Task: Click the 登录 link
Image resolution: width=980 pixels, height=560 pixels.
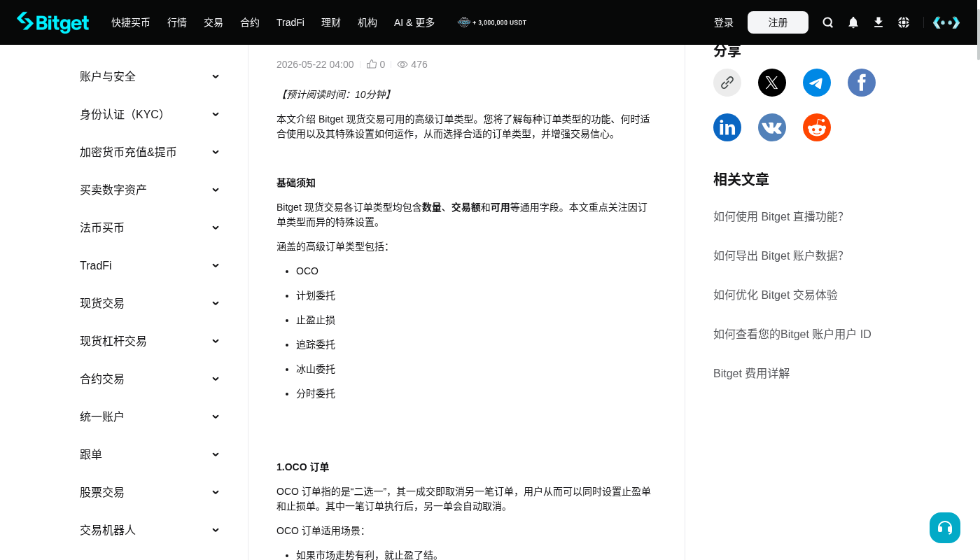Action: pyautogui.click(x=724, y=22)
